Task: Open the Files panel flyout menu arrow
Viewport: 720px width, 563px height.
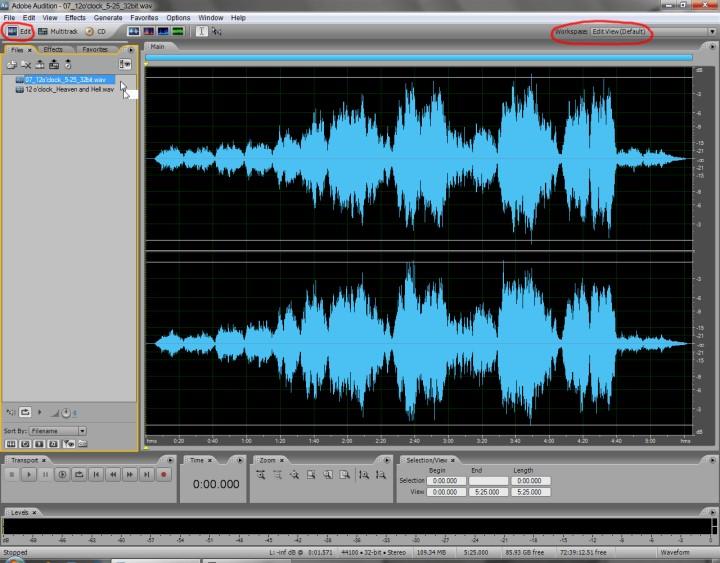Action: tap(131, 50)
